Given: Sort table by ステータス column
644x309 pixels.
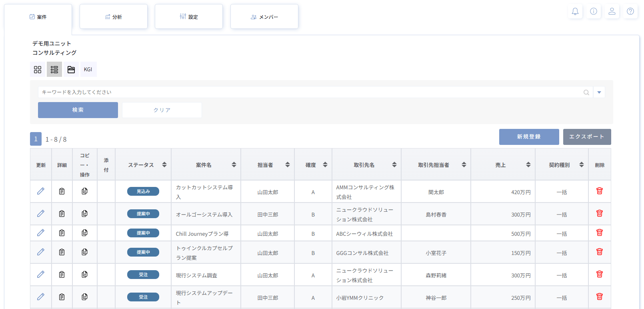Looking at the screenshot, I should tap(164, 165).
